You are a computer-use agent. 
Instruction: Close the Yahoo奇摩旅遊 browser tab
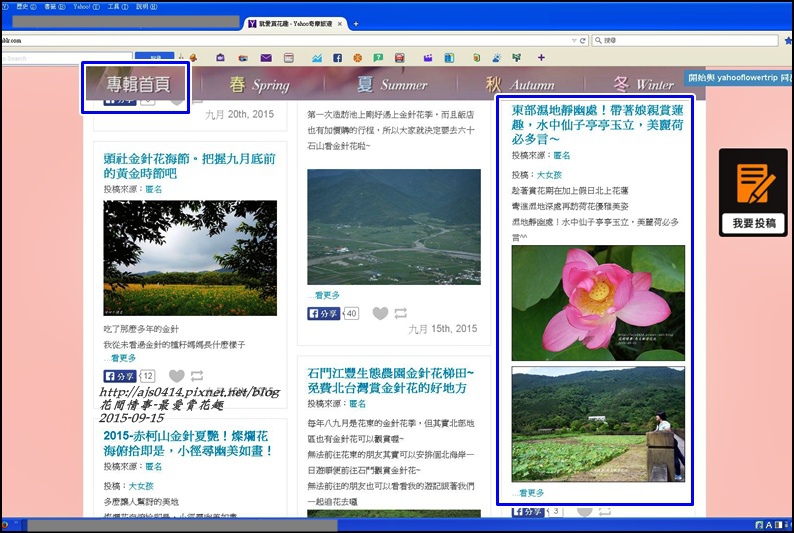pyautogui.click(x=339, y=23)
